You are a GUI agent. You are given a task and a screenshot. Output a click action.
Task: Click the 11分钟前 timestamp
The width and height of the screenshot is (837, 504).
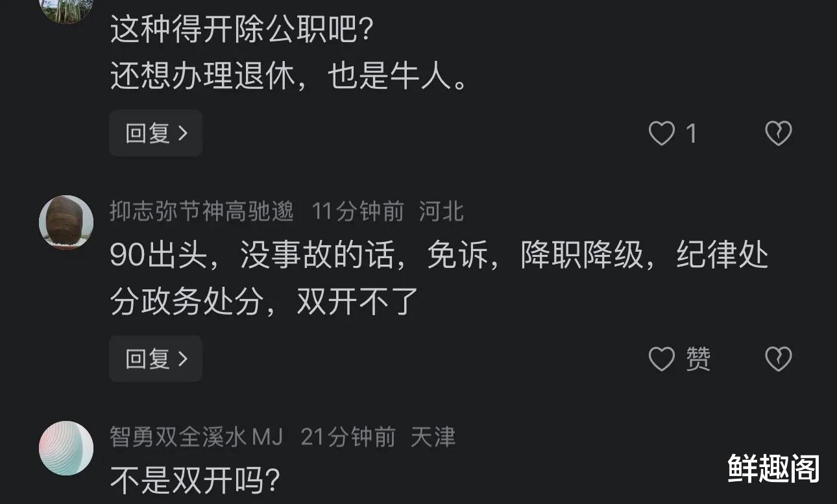[358, 211]
